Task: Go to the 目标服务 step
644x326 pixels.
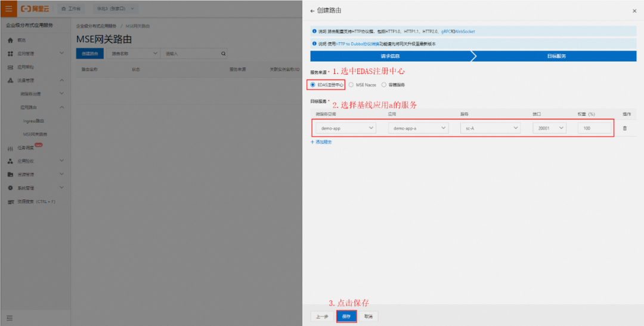Action: point(556,56)
